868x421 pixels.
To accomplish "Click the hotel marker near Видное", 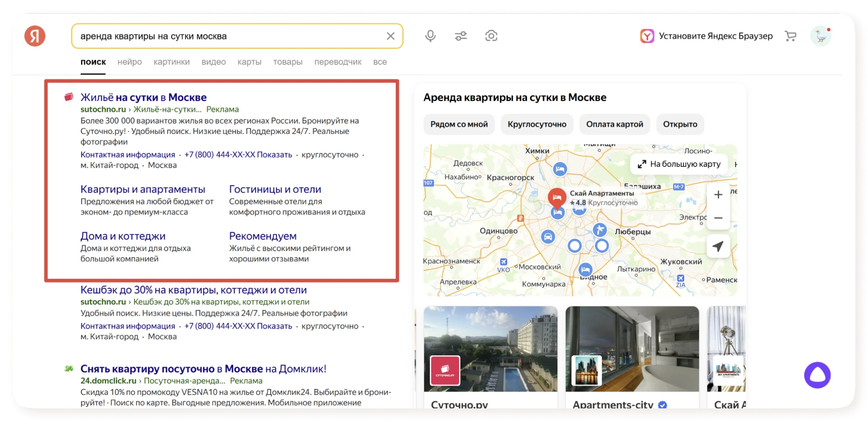I will (x=585, y=269).
